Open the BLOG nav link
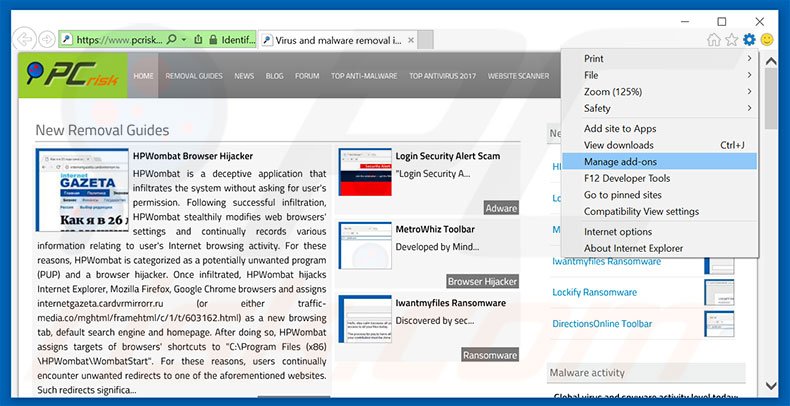Image resolution: width=790 pixels, height=406 pixels. (275, 76)
